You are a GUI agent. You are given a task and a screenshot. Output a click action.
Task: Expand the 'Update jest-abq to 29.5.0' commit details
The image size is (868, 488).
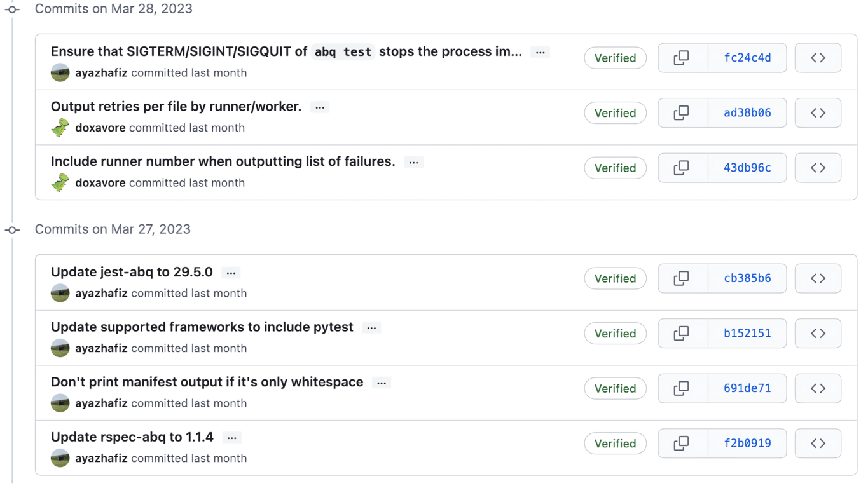point(231,272)
